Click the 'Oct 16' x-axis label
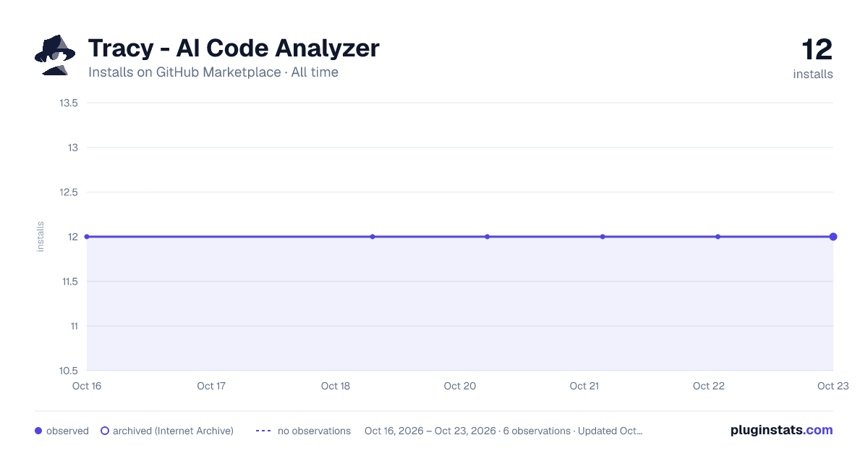Image resolution: width=868 pixels, height=456 pixels. click(x=87, y=386)
